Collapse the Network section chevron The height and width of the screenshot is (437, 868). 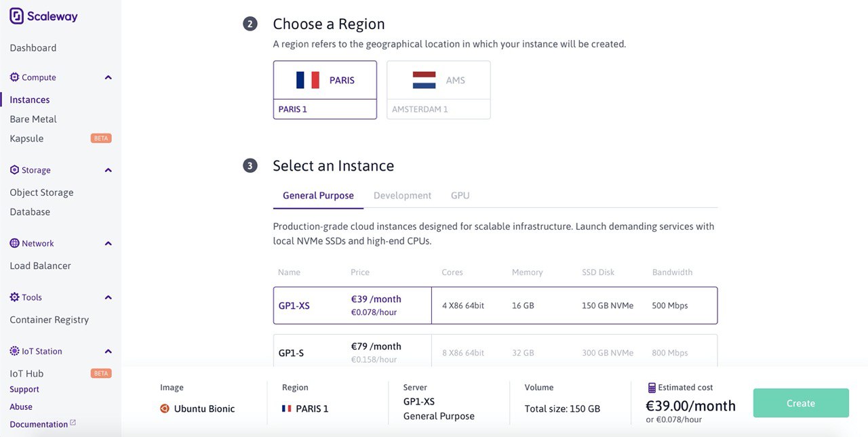[108, 243]
